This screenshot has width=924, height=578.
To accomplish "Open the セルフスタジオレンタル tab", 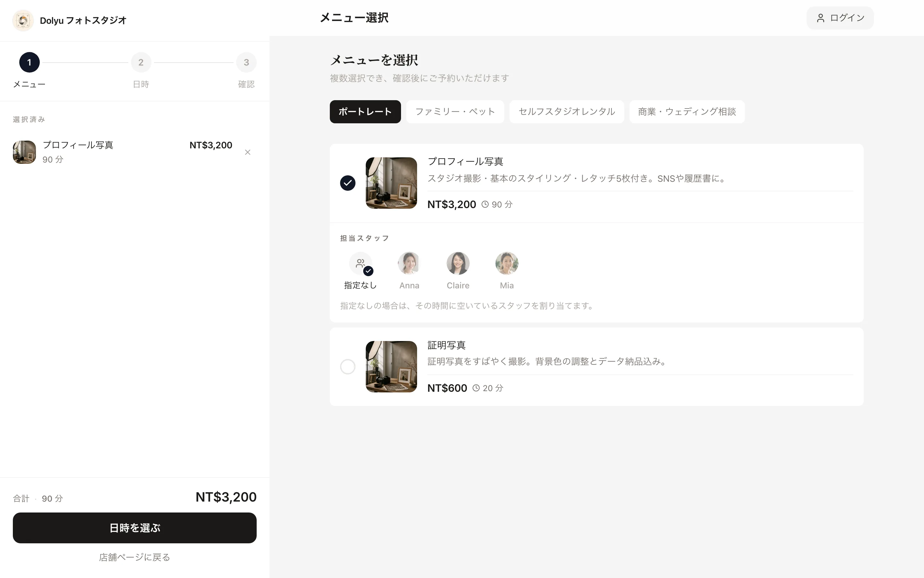I will click(x=567, y=112).
